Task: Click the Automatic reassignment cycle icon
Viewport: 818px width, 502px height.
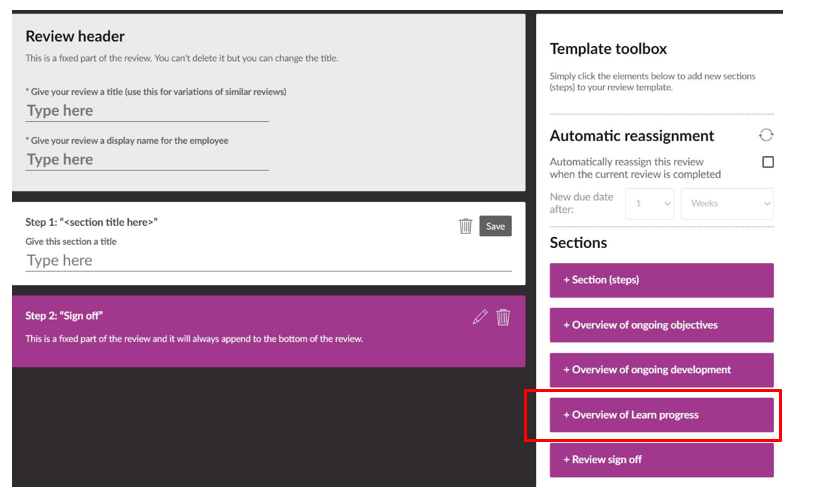Action: click(766, 135)
